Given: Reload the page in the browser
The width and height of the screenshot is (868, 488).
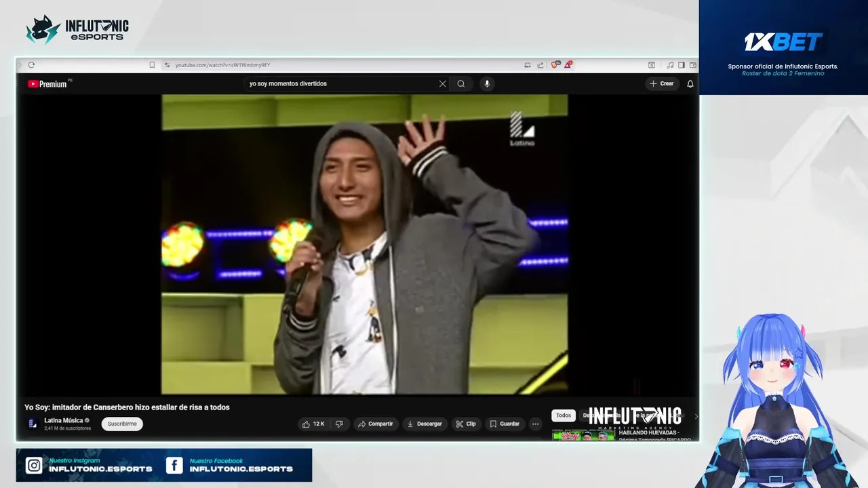Looking at the screenshot, I should (x=31, y=65).
